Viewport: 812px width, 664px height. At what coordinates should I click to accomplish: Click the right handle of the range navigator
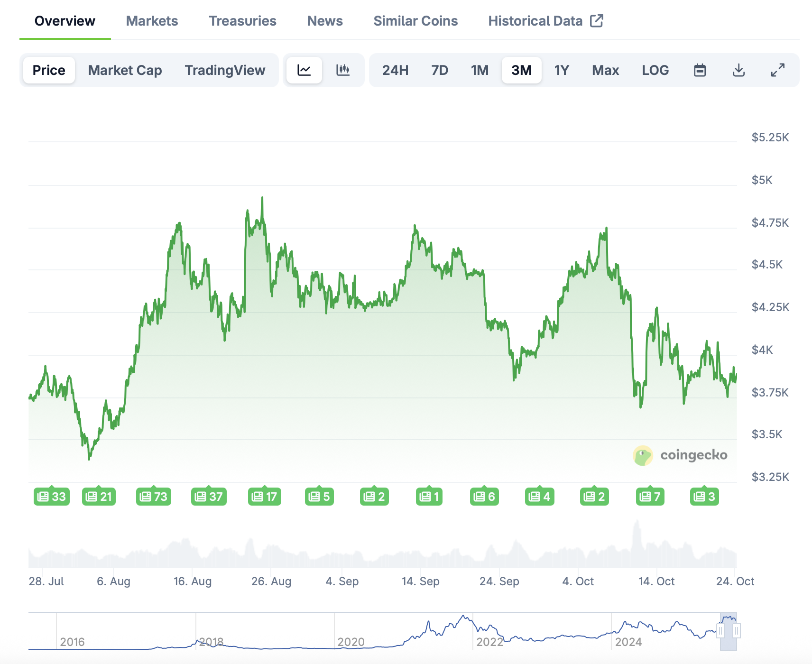pyautogui.click(x=737, y=631)
